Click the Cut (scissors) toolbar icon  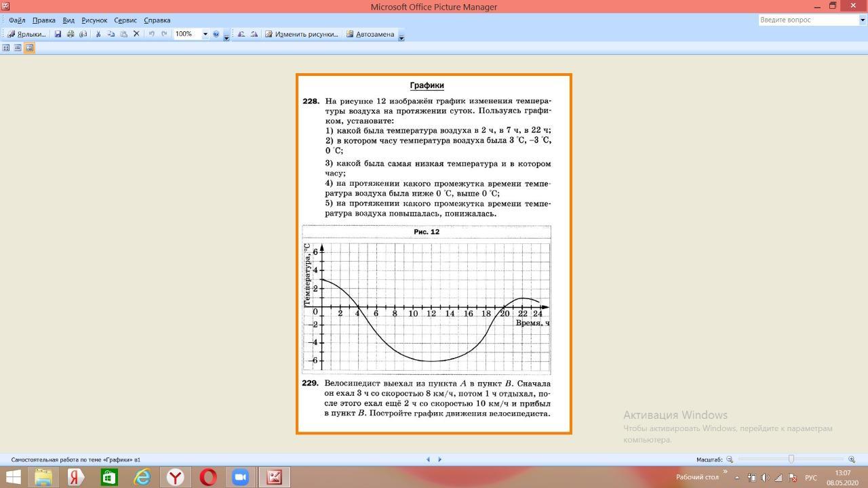click(x=98, y=34)
